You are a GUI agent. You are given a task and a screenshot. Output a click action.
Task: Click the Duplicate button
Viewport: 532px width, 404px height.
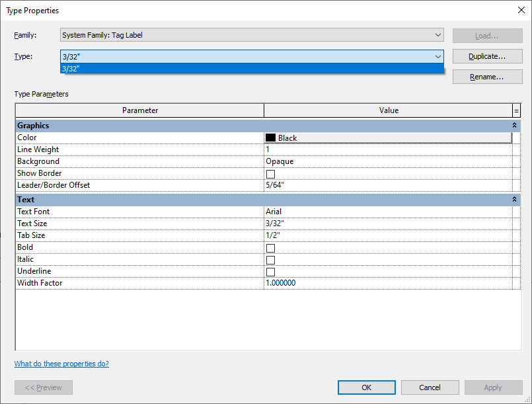point(486,56)
